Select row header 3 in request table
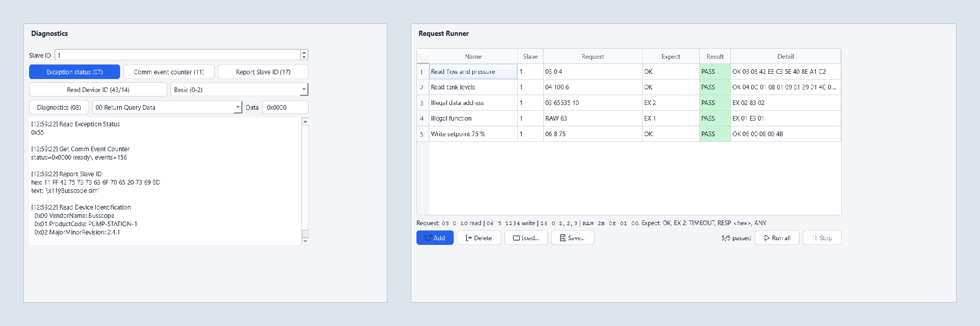The image size is (980, 326). click(x=422, y=103)
